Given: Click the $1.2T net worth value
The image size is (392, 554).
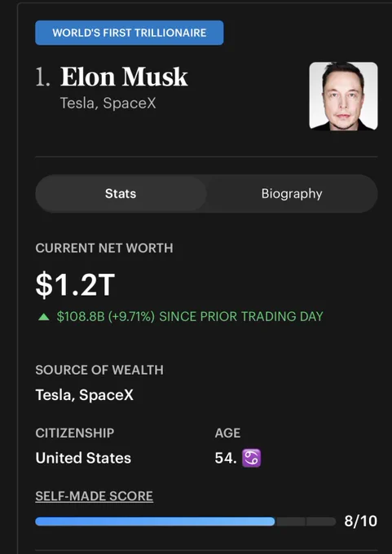Looking at the screenshot, I should pos(75,285).
